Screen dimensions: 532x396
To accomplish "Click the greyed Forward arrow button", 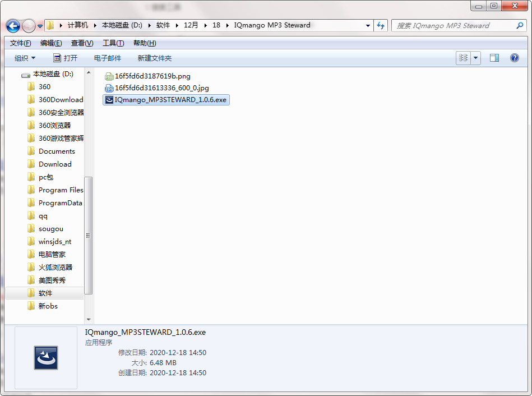I will click(29, 26).
